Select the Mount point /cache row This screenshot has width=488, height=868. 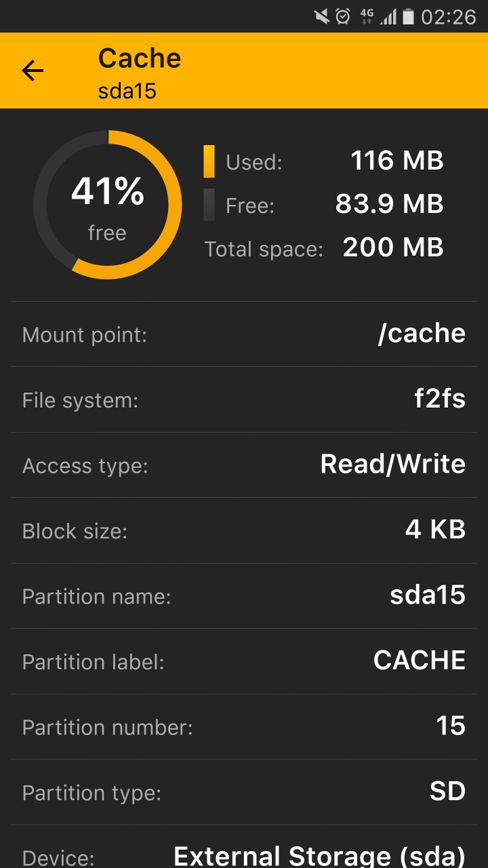[x=244, y=334]
